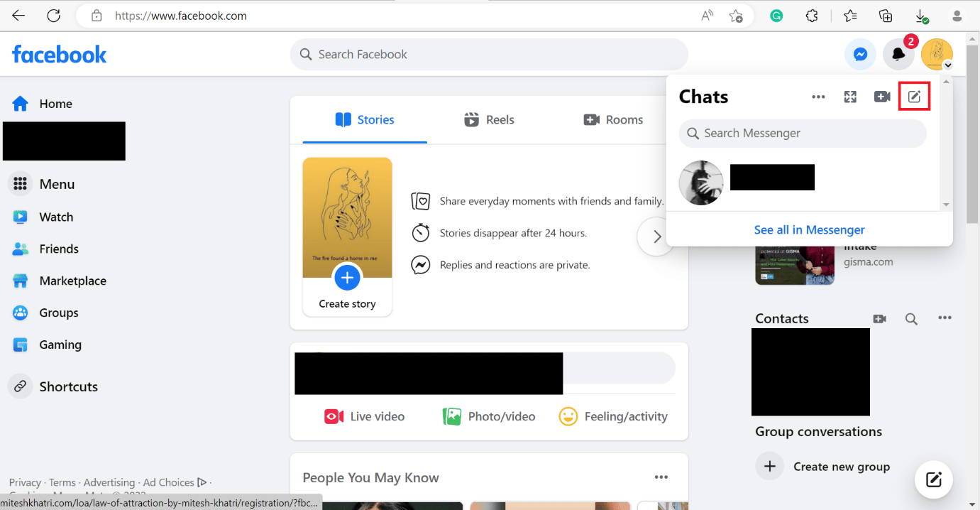Viewport: 980px width, 510px height.
Task: Switch to the Rooms tab
Action: click(613, 119)
